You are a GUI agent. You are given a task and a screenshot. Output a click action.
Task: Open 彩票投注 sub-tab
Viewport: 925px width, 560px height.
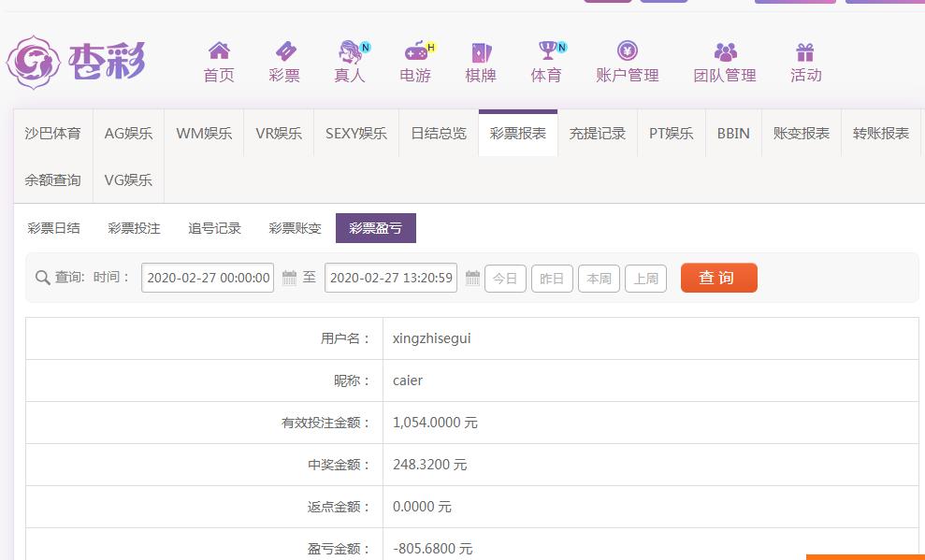(134, 228)
